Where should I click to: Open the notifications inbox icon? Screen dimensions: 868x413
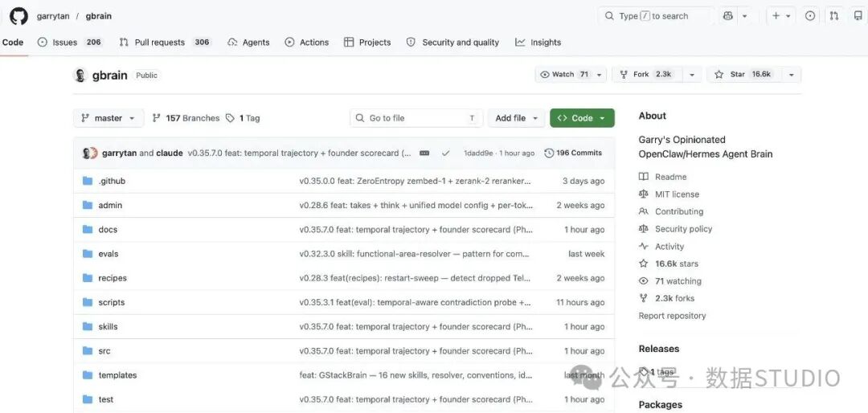[858, 16]
